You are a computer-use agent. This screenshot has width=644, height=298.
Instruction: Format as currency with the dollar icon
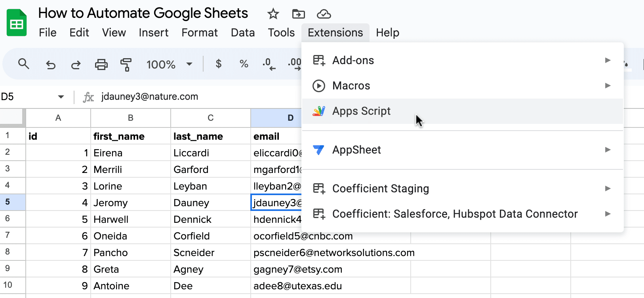219,64
